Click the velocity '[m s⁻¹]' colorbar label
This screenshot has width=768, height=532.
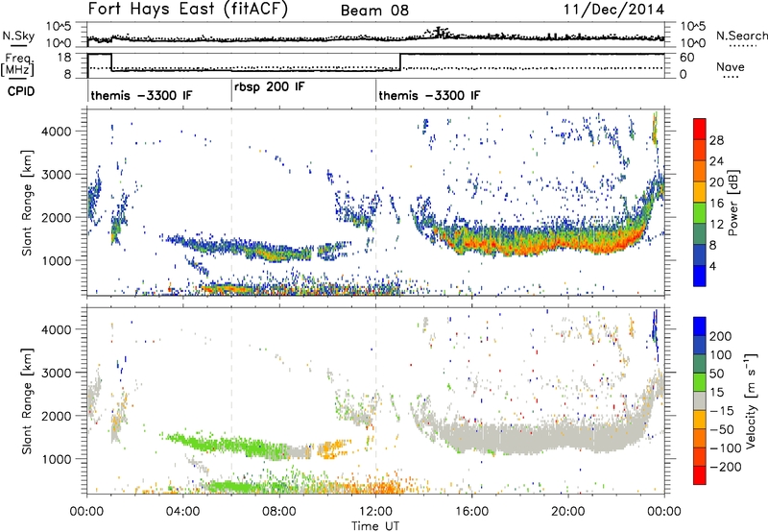[x=751, y=400]
